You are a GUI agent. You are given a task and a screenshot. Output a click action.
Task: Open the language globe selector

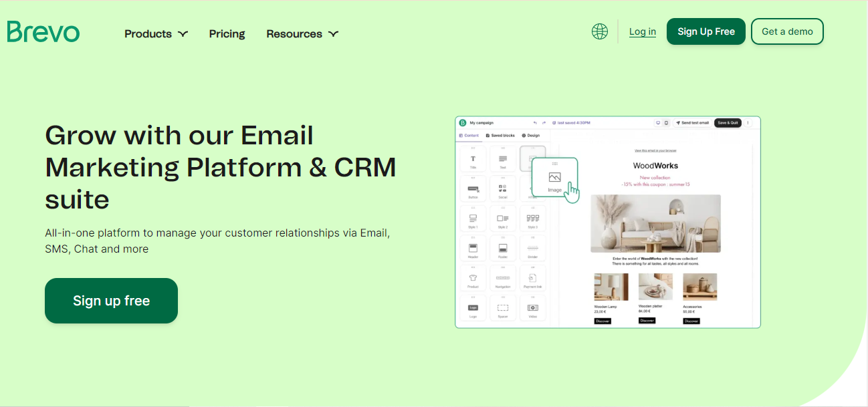coord(600,31)
